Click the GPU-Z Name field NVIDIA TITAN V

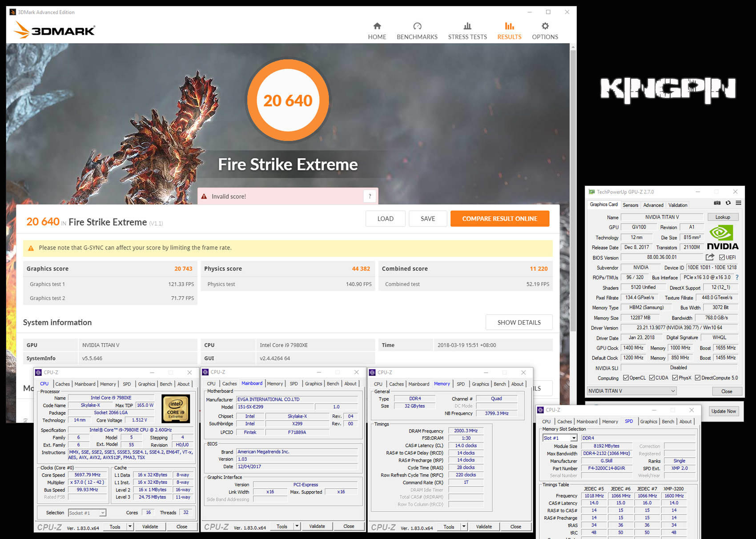pos(662,217)
